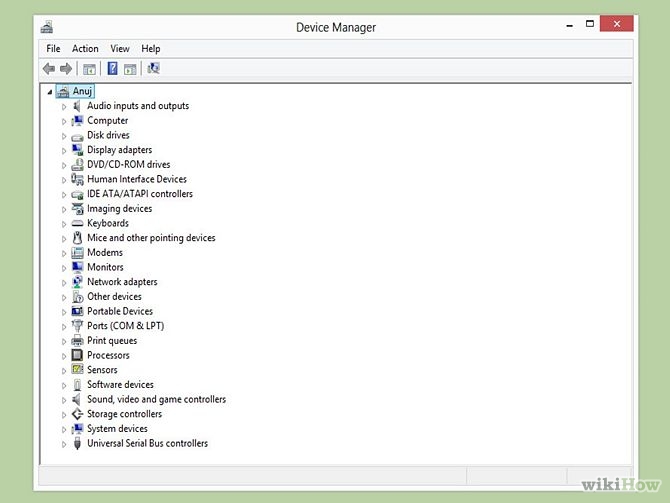Collapse the Anuj root node
The width and height of the screenshot is (670, 503).
[x=49, y=92]
